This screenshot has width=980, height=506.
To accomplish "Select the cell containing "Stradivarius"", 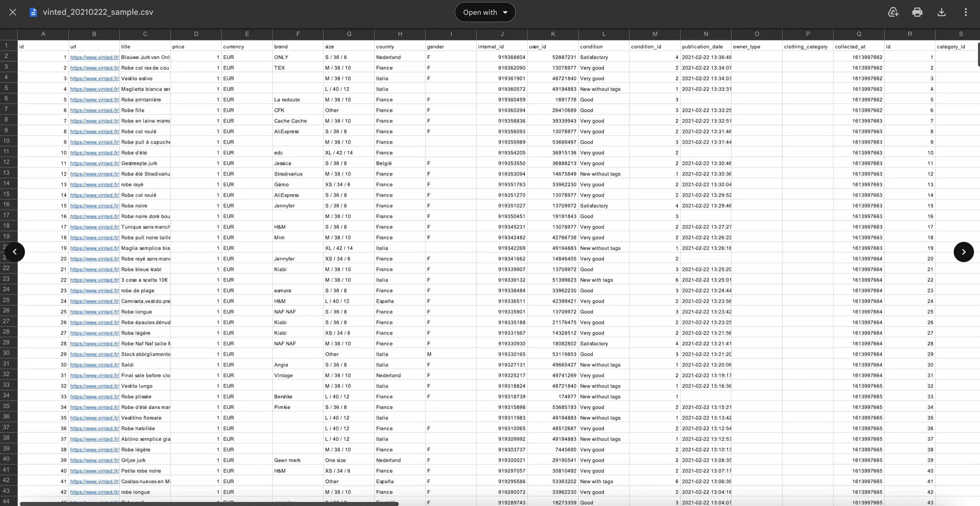I will [288, 174].
